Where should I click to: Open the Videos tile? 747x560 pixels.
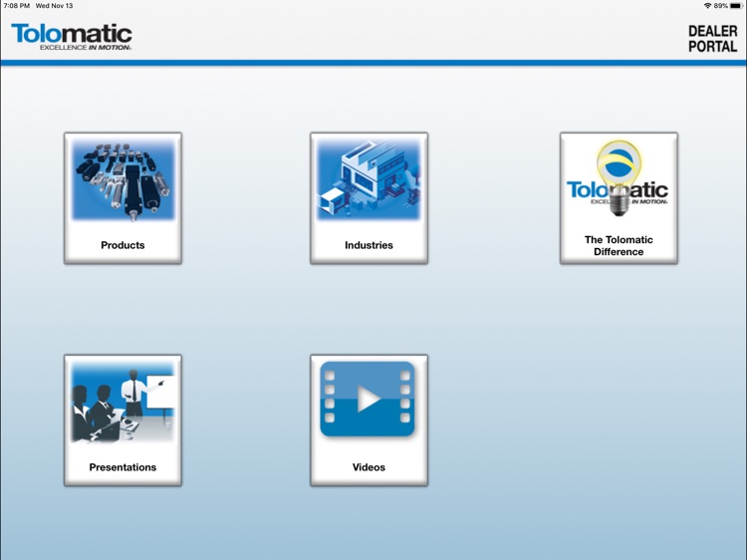[x=369, y=420]
